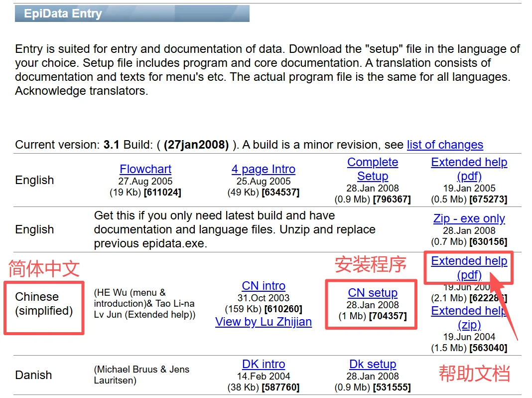Open the 4 page Intro link
The width and height of the screenshot is (532, 398).
(263, 169)
